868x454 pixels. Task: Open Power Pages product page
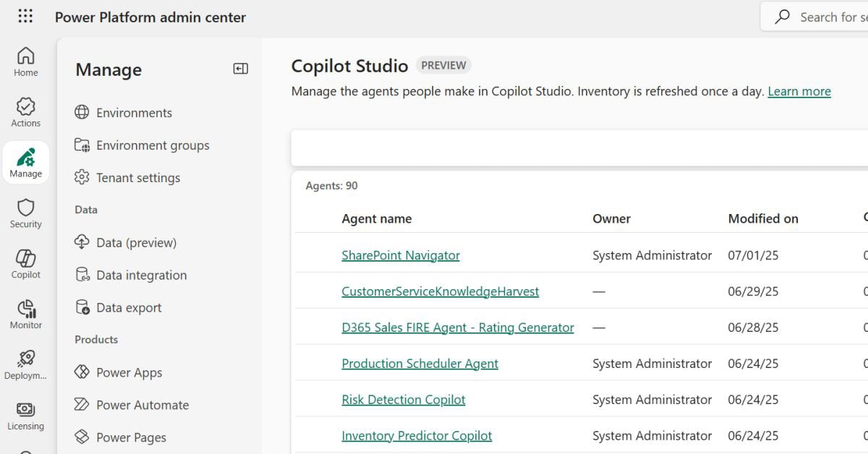(x=131, y=438)
